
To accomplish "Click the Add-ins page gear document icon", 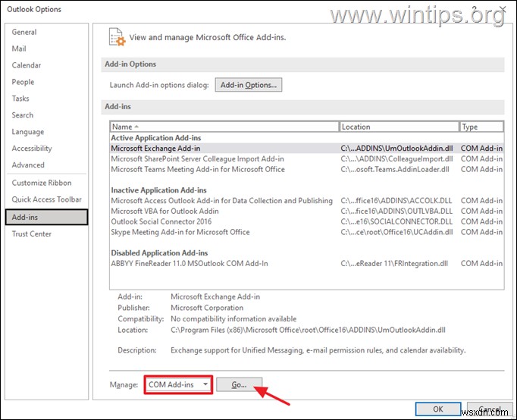I will tap(117, 37).
